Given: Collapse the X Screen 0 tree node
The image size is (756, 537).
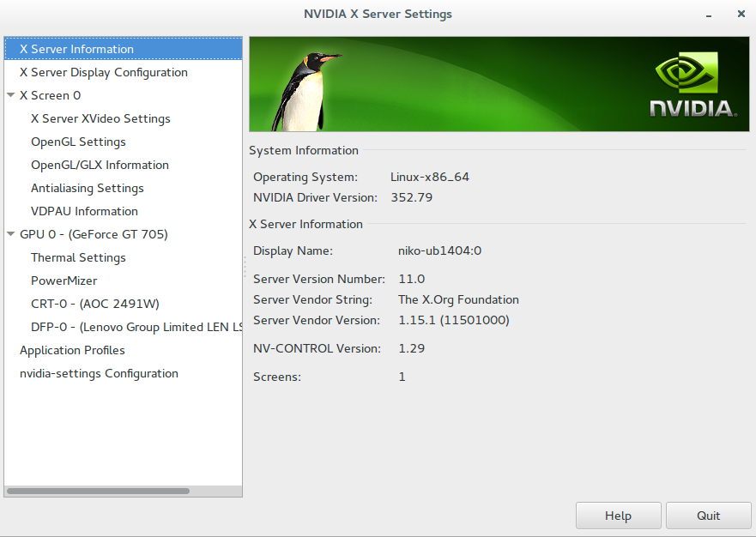Looking at the screenshot, I should click(x=10, y=95).
